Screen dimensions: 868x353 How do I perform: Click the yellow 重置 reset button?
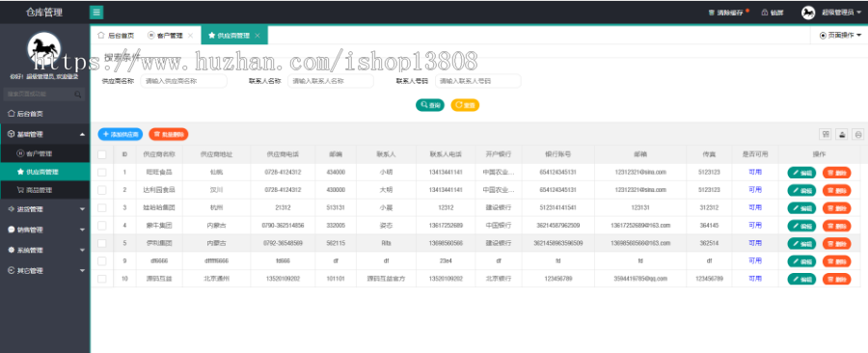(x=465, y=105)
